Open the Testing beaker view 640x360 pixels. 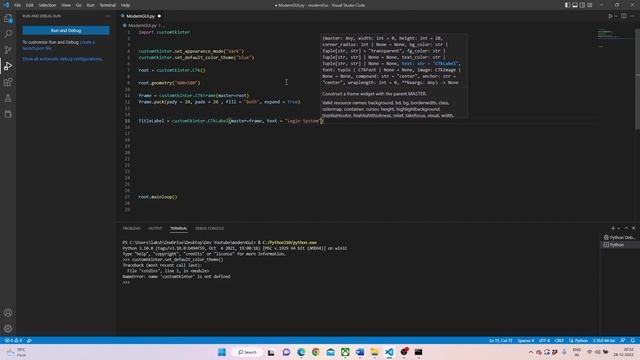(8, 98)
